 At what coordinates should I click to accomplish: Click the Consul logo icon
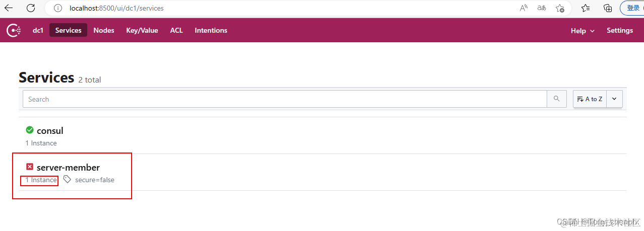click(14, 30)
